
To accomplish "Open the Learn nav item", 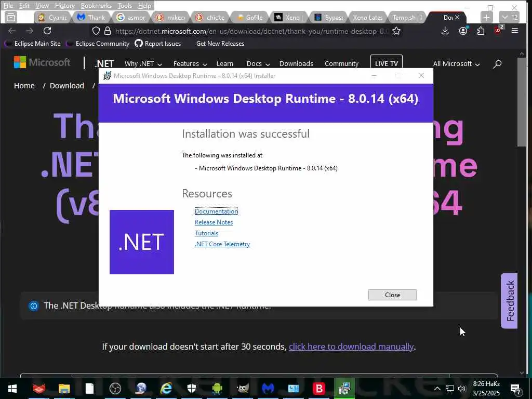I will (224, 64).
